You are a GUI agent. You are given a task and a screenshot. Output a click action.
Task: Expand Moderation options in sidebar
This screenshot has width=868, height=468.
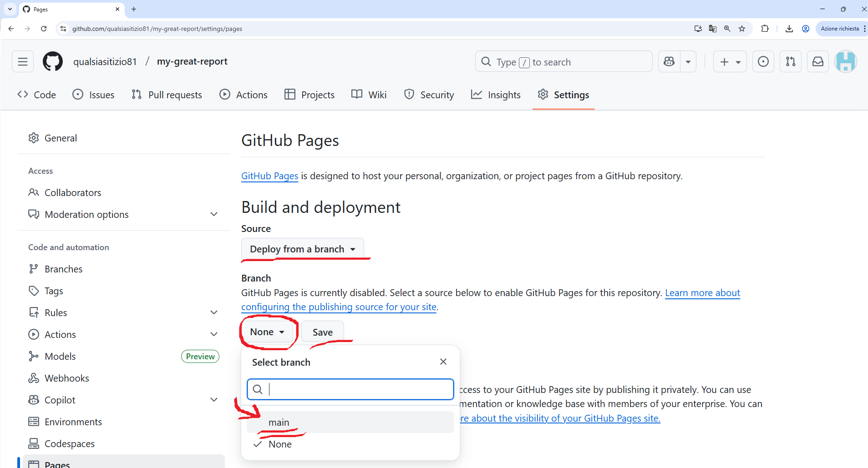point(214,214)
